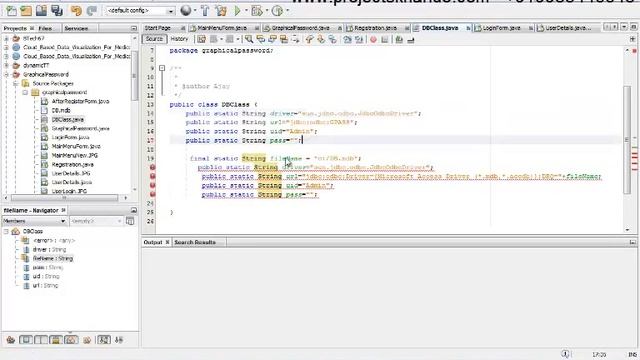Click the error marker beside the public static String driver line
This screenshot has width=640, height=360.
(x=152, y=167)
